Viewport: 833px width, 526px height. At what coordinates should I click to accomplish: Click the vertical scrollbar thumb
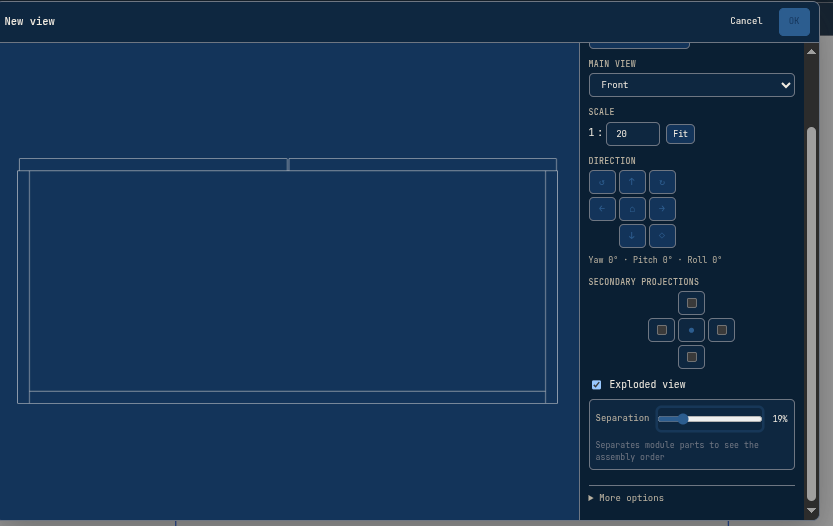coord(811,313)
